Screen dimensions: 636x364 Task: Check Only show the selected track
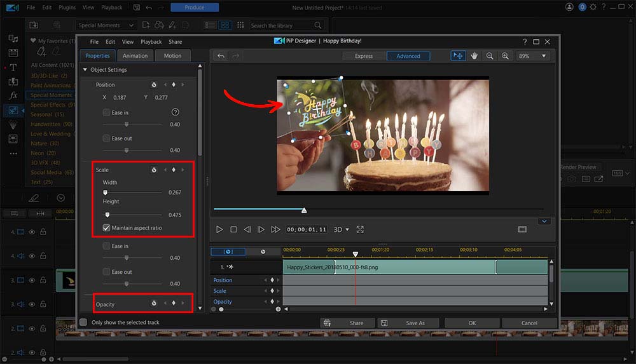pos(83,322)
